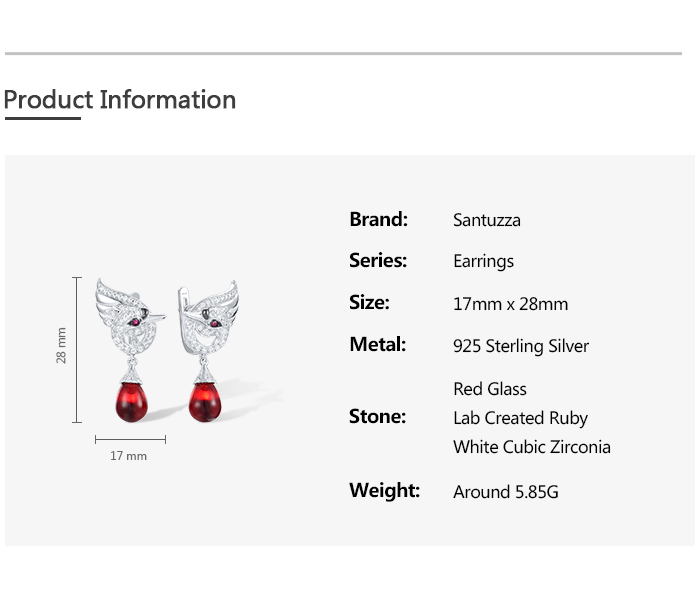This screenshot has height=596, width=700.
Task: Click the 17 mm width label
Action: (x=128, y=456)
